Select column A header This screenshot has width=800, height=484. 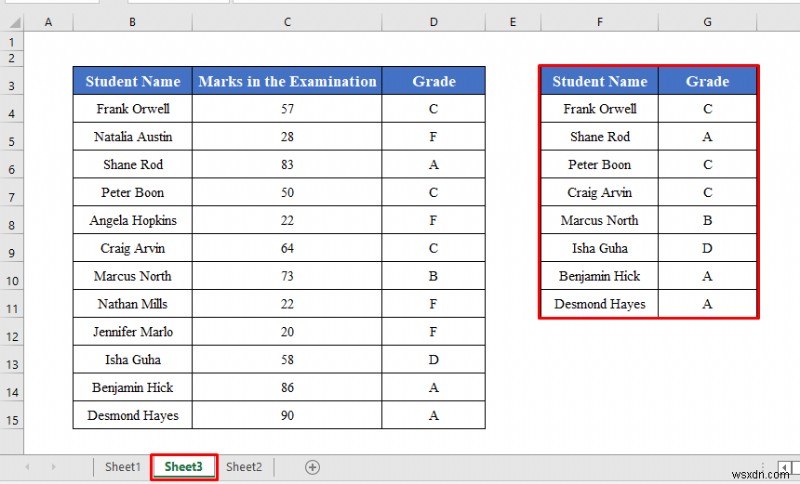[x=48, y=22]
